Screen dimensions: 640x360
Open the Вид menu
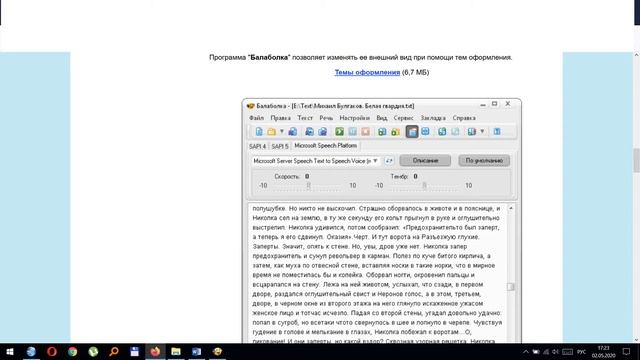(x=382, y=118)
